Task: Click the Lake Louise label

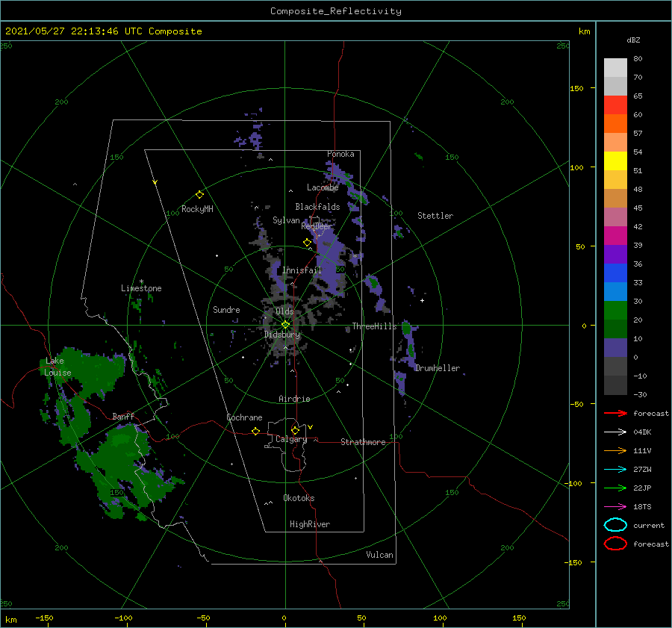Action: 57,367
